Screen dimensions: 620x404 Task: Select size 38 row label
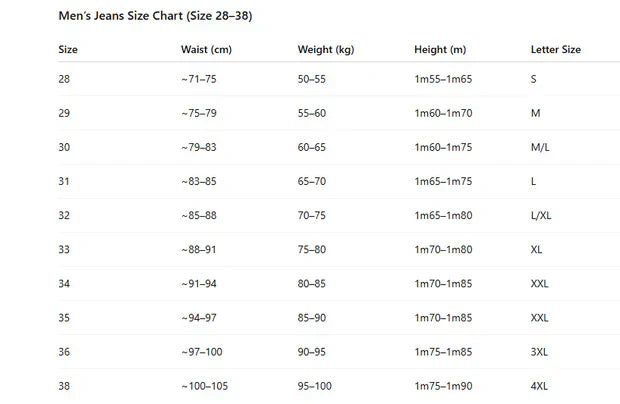[64, 386]
